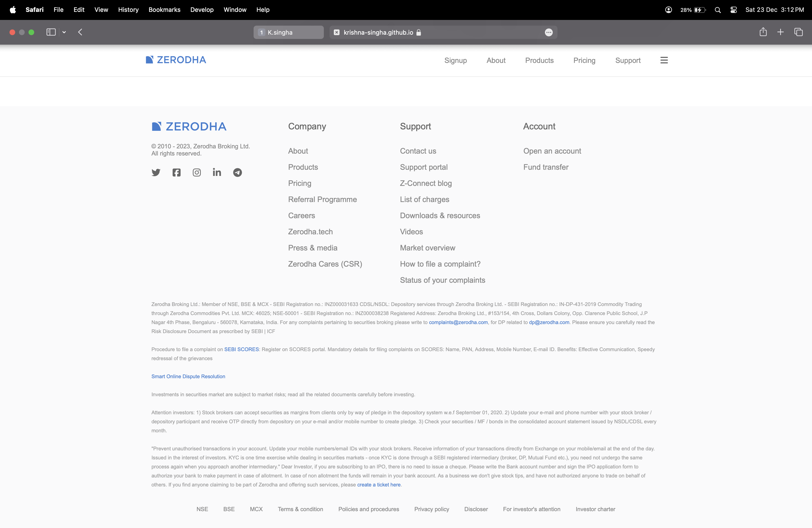Open the Telegram social icon

tap(237, 172)
